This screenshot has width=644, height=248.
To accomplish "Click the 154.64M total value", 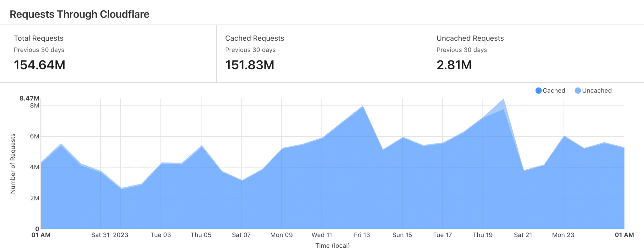I will (40, 65).
